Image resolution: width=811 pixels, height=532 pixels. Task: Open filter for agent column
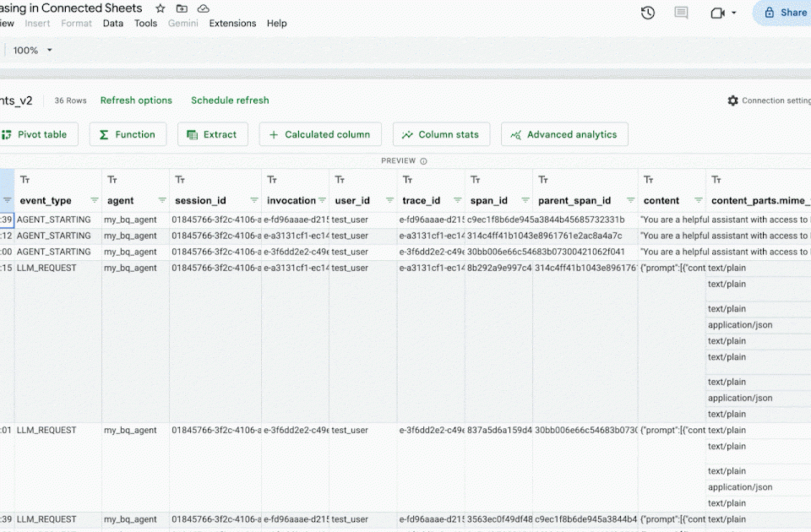(162, 200)
